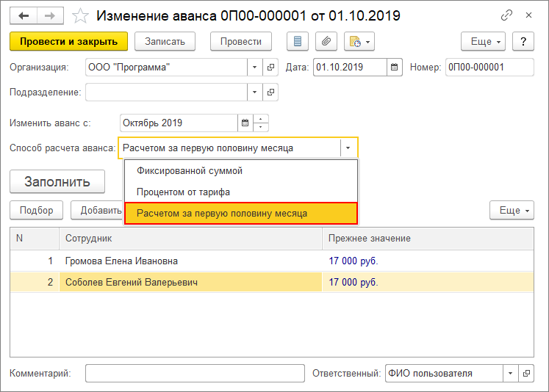Click the Комментарий input field

(195, 374)
